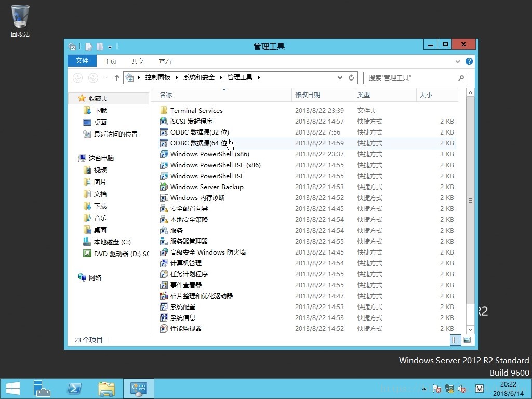The image size is (532, 399).
Task: Select the 安全配置向导 icon
Action: (x=164, y=208)
